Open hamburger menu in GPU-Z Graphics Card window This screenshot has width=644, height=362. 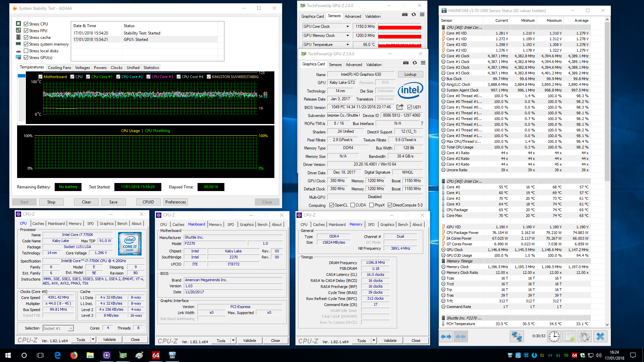coord(423,63)
